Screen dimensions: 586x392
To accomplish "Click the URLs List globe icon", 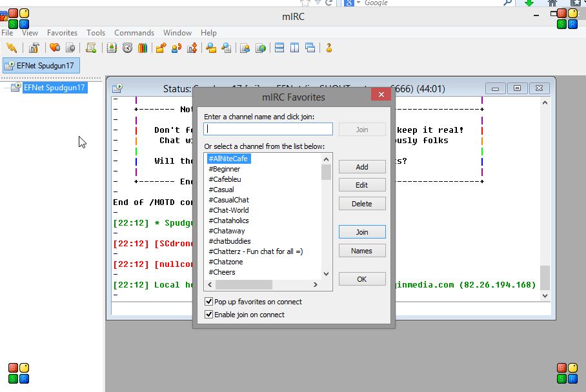I will (x=261, y=48).
